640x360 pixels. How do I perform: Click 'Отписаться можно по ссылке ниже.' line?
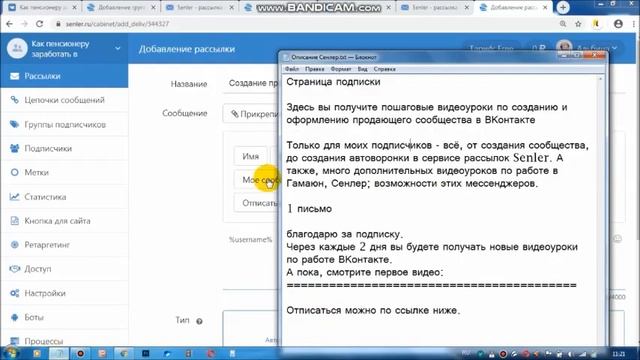pos(373,310)
